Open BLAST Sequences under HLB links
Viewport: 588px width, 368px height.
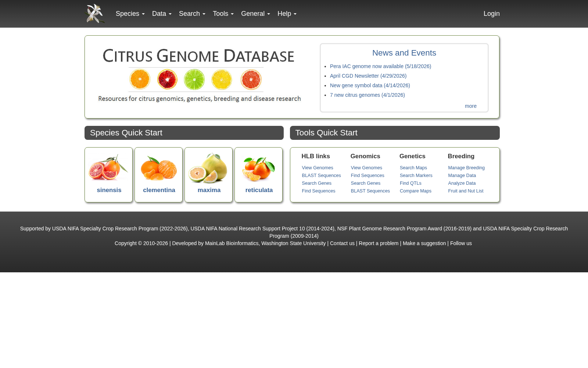[321, 176]
